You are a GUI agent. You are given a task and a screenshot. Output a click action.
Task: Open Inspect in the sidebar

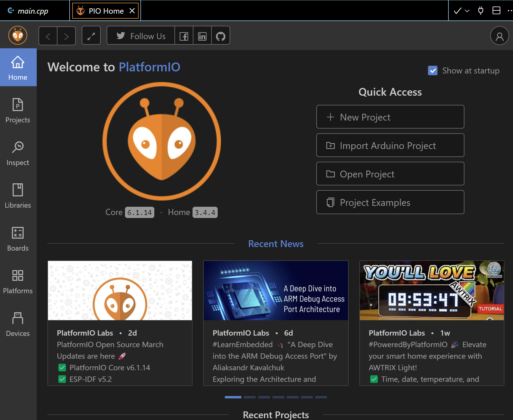(18, 153)
